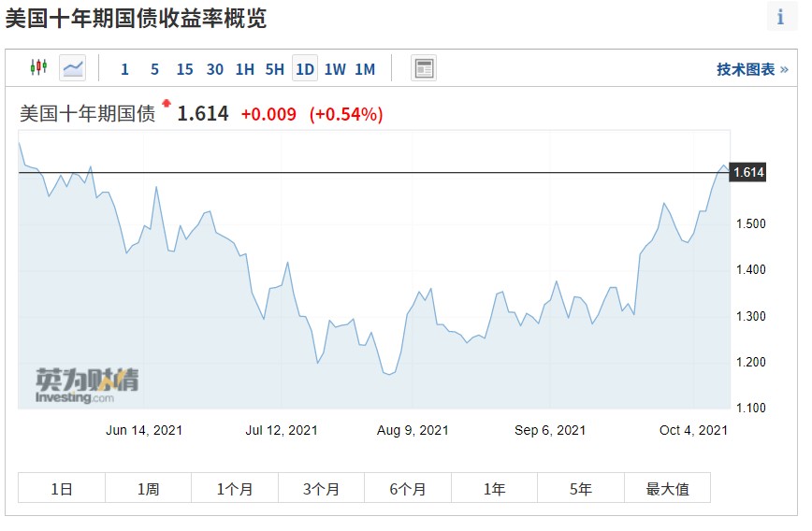Select the area line chart icon
Viewport: 812px width, 531px height.
[x=73, y=68]
